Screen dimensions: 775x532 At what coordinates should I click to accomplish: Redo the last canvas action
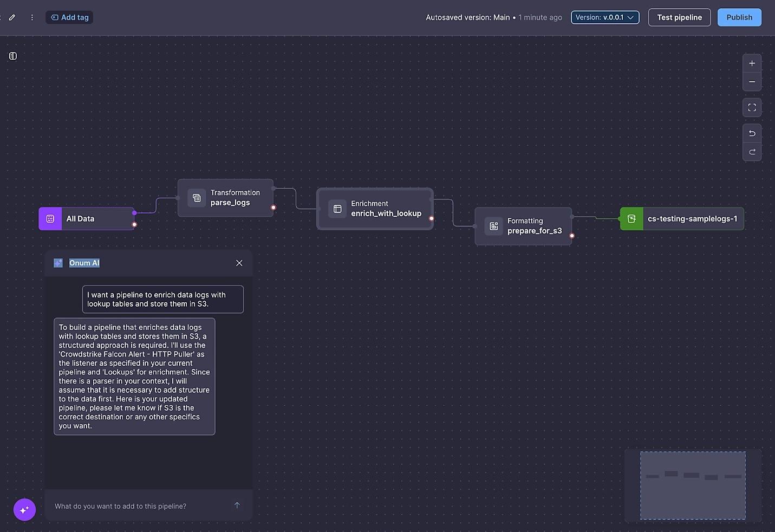752,152
